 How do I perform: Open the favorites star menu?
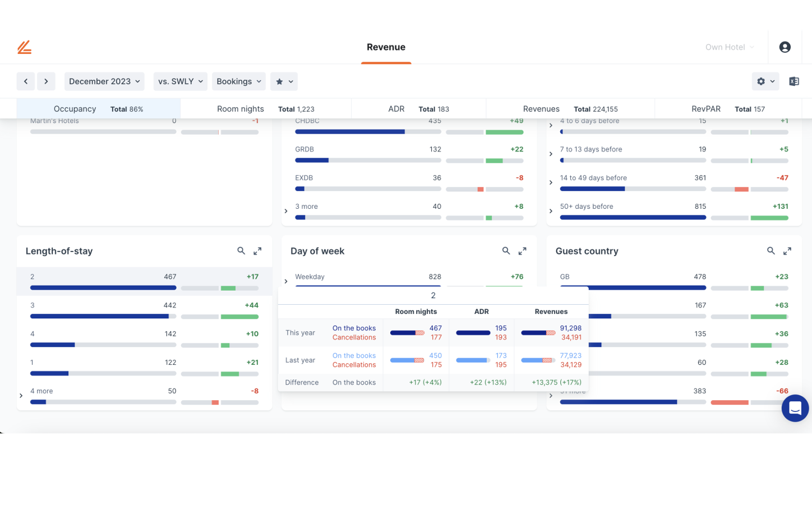pyautogui.click(x=284, y=81)
